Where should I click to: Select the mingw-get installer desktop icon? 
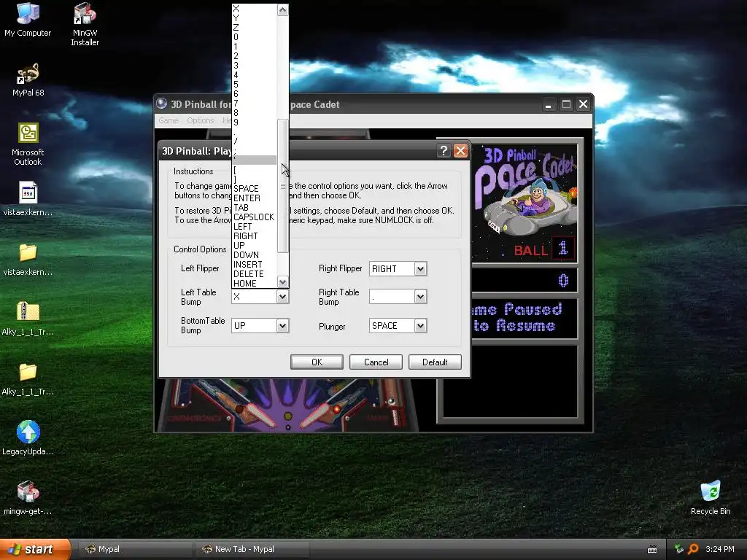28,497
